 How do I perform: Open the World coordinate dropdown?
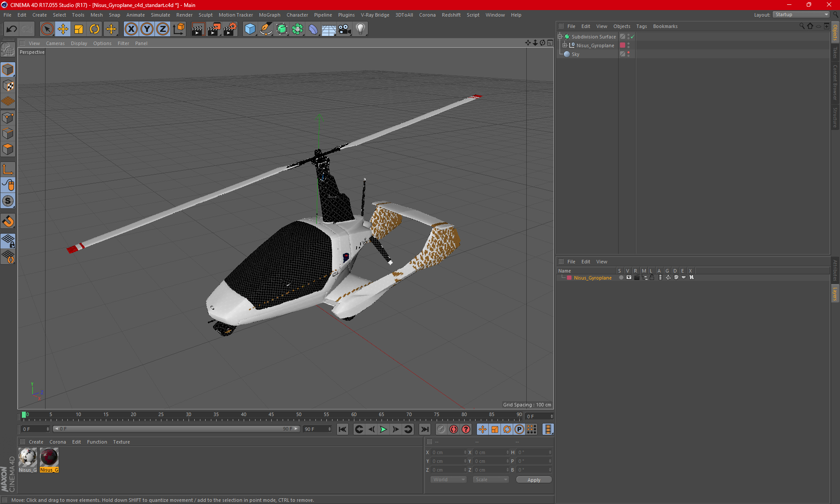[448, 479]
